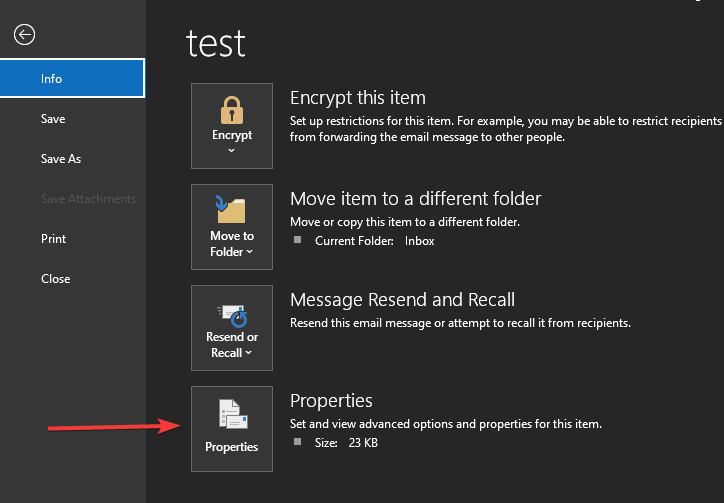Viewport: 724px width, 503px height.
Task: Click the 'Size: 23 KB' text
Action: click(346, 442)
